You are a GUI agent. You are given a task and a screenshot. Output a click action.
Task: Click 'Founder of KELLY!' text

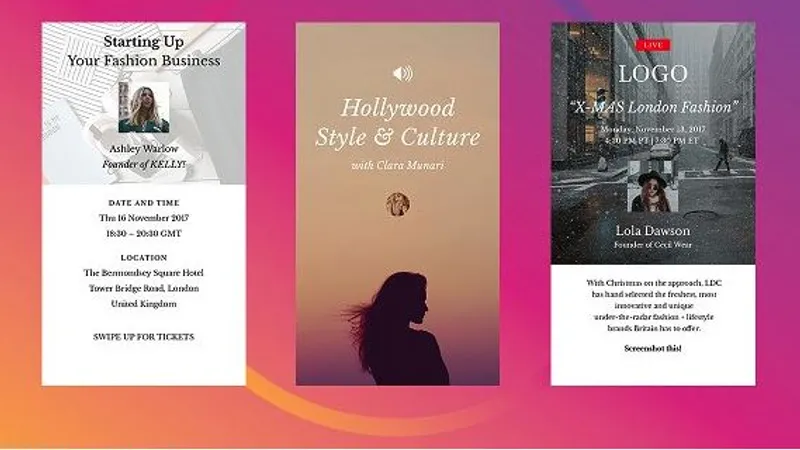click(144, 164)
